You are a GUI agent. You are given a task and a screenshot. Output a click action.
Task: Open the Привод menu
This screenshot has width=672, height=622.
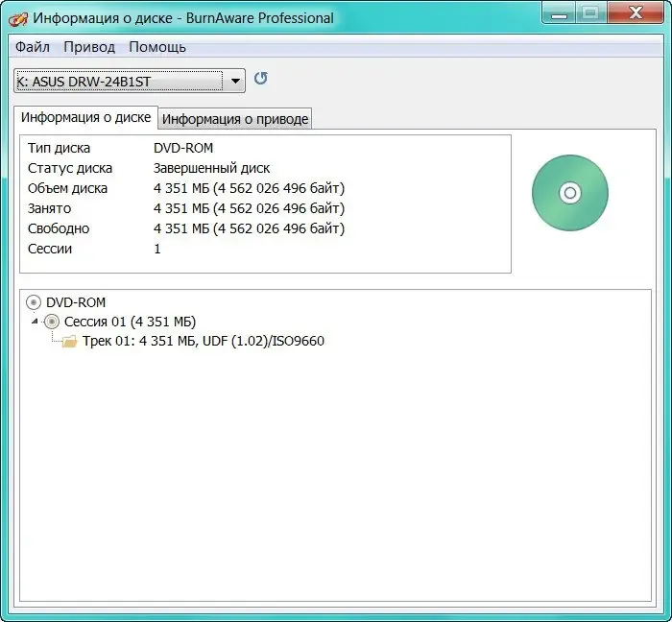89,47
